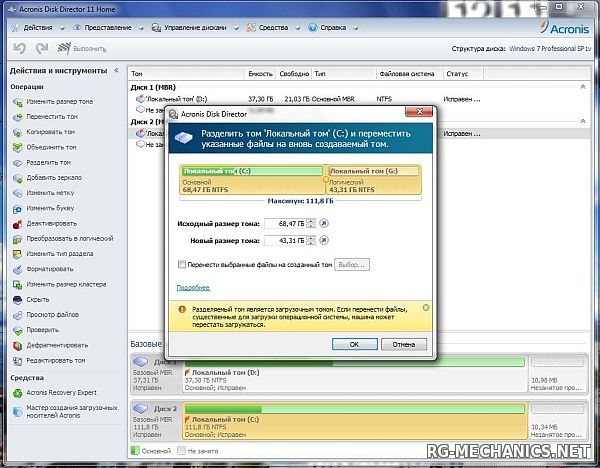Open the Средства menu dropdown arrow
This screenshot has height=468, width=600.
coord(298,28)
